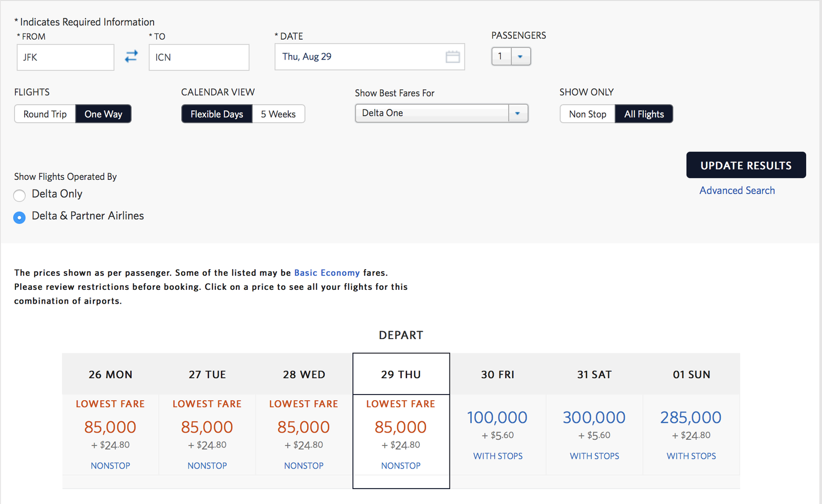Select the 26 MON date column header
Image resolution: width=822 pixels, height=504 pixels.
110,375
